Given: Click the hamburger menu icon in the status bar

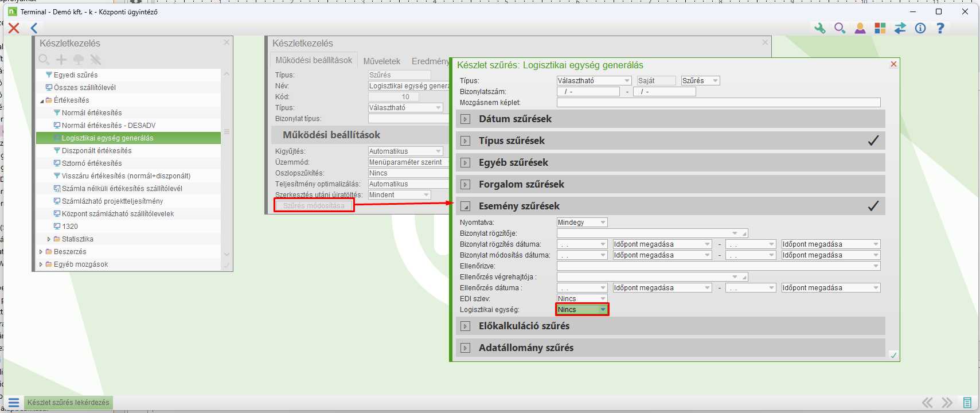Looking at the screenshot, I should tap(14, 403).
